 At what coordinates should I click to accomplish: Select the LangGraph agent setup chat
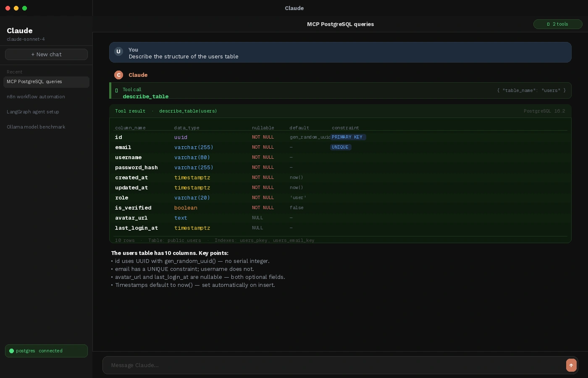point(33,112)
